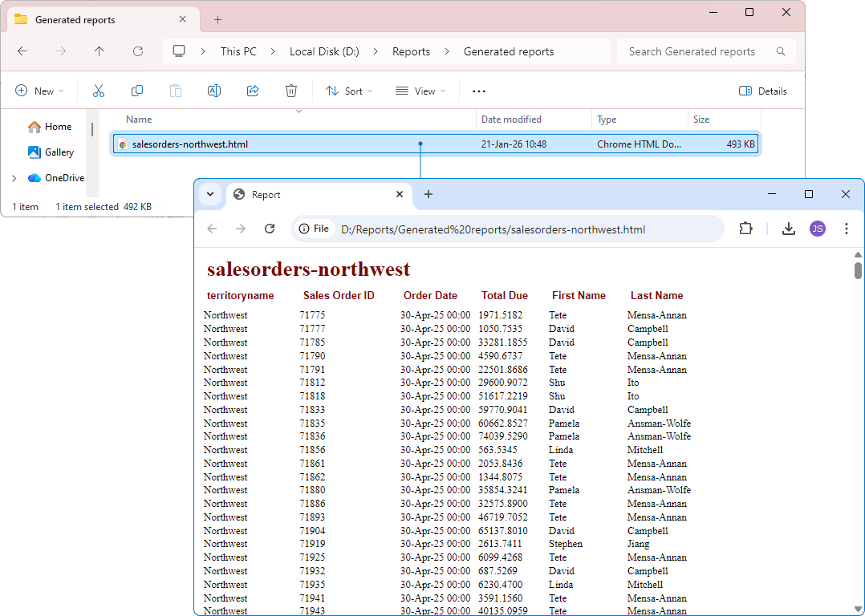Click the Cut scissors icon in File Explorer
Viewport: 865px width, 616px height.
tap(98, 91)
